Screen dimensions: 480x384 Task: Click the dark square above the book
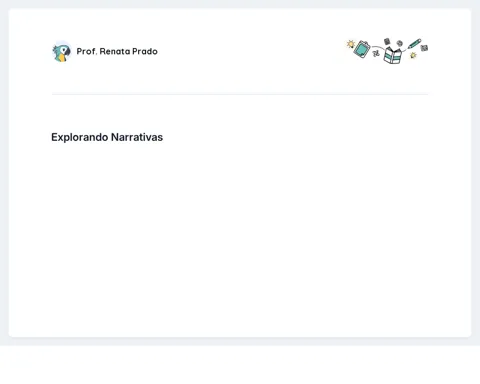pos(387,41)
